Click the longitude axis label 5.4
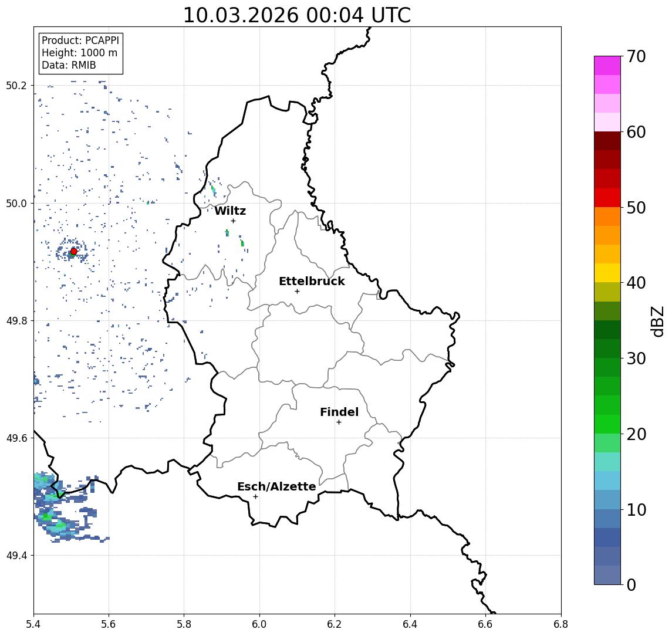 point(33,624)
